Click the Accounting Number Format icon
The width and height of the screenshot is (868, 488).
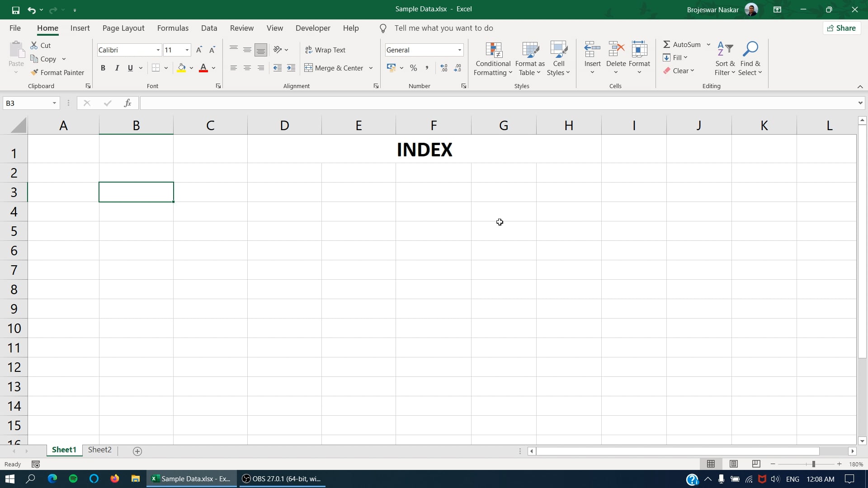392,68
